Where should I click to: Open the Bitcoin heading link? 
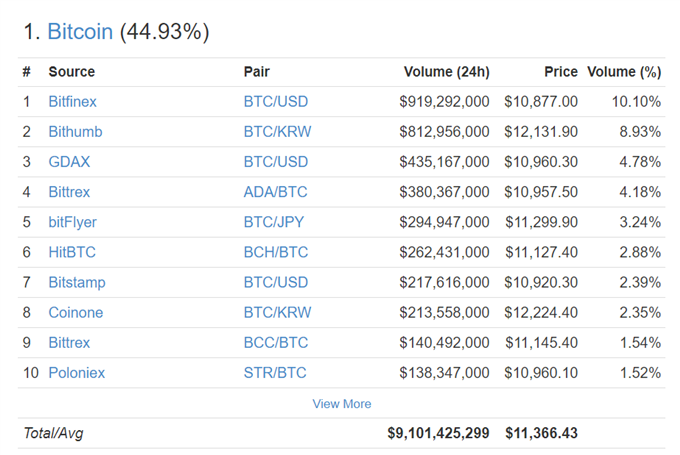[80, 32]
